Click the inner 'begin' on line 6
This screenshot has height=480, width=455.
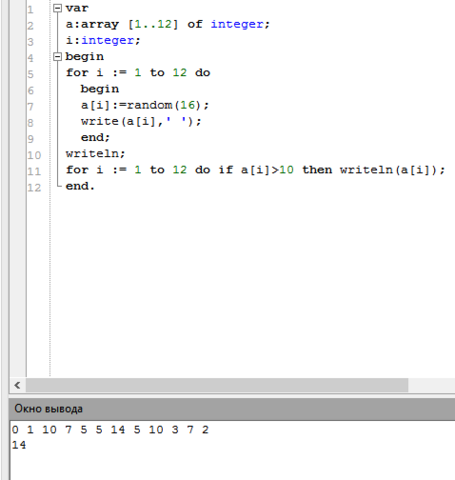pos(100,89)
